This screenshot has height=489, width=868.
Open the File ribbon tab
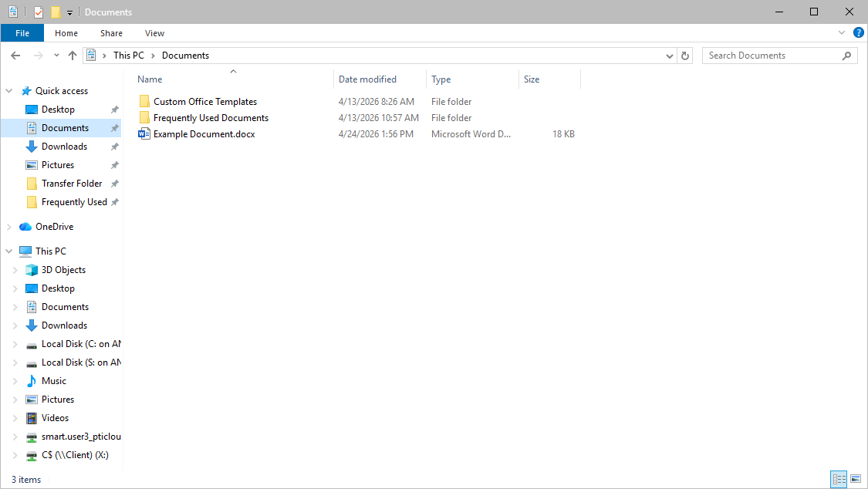coord(22,33)
